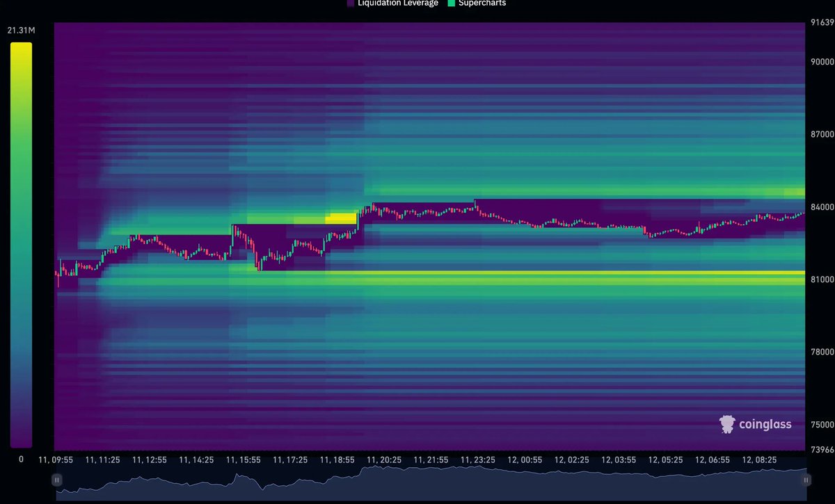Toggle the Liquidation Leverage legend series
835x504 pixels.
pos(392,3)
